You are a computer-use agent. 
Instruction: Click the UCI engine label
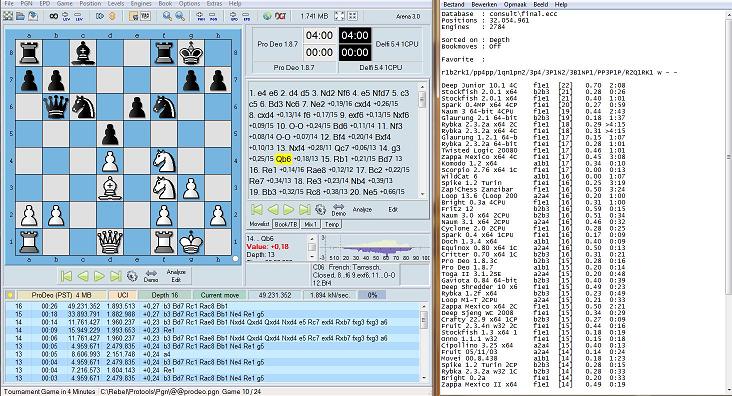(x=122, y=295)
